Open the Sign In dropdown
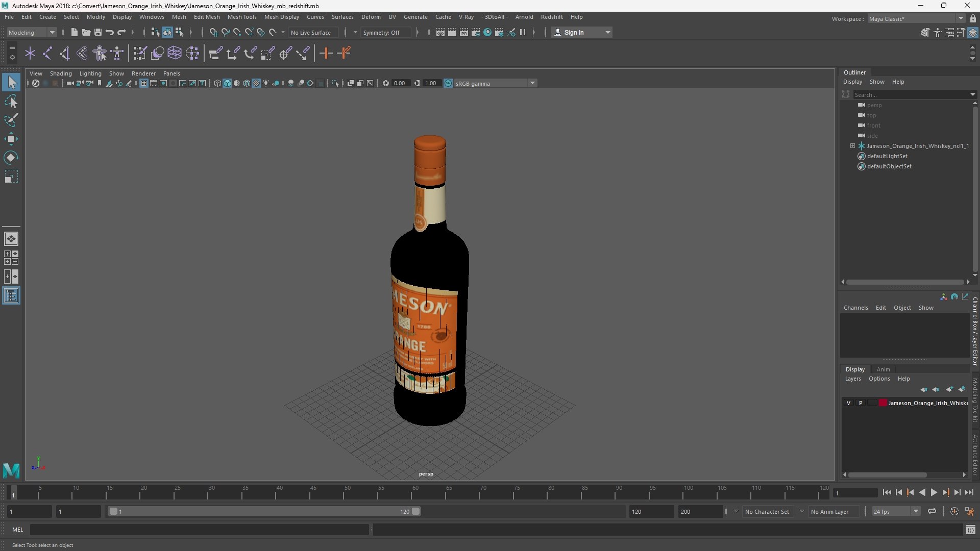 pos(582,32)
